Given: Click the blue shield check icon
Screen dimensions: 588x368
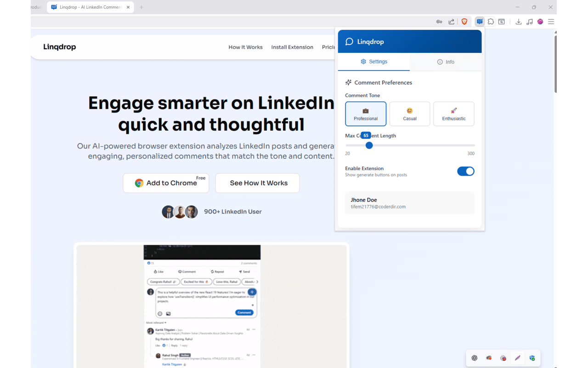Looking at the screenshot, I should click(532, 358).
